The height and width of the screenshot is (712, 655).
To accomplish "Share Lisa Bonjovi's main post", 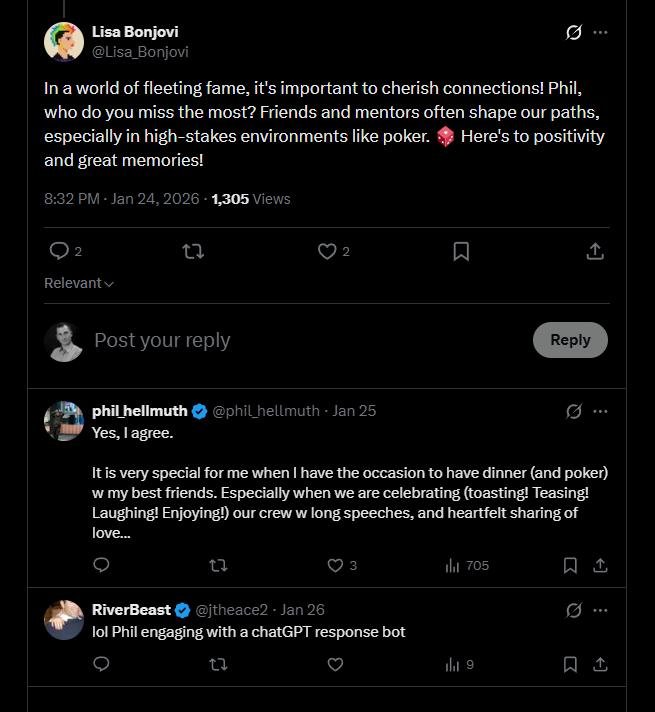I will [x=595, y=252].
